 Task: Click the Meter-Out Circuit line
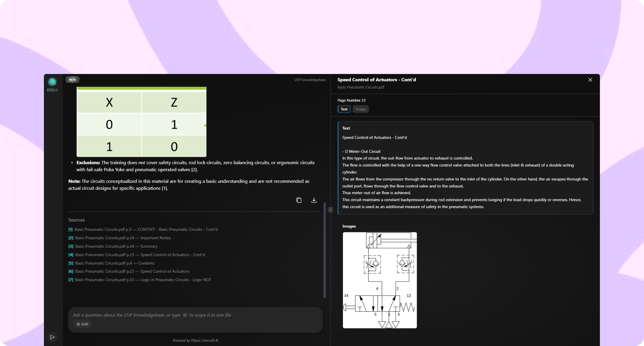click(x=361, y=151)
